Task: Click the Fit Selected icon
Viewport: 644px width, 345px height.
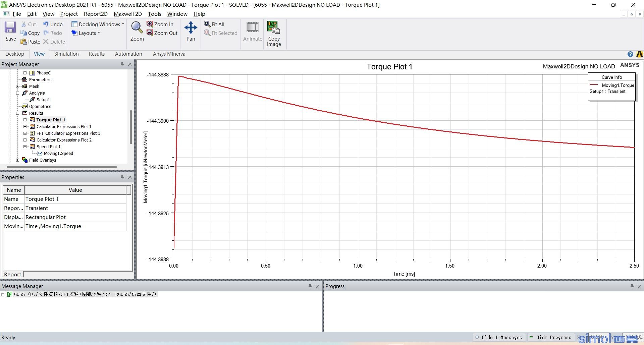Action: click(x=207, y=33)
